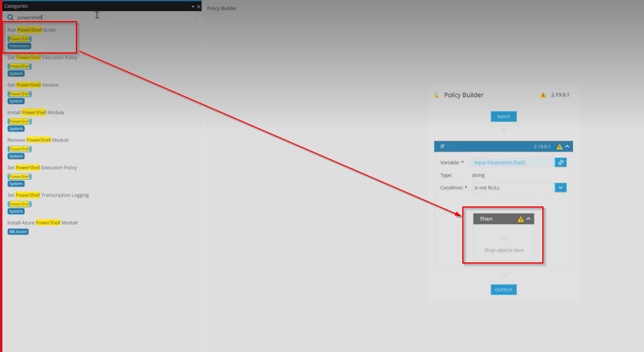Image resolution: width=644 pixels, height=352 pixels.
Task: Click the 2.19.0.1 version in If header
Action: (542, 147)
